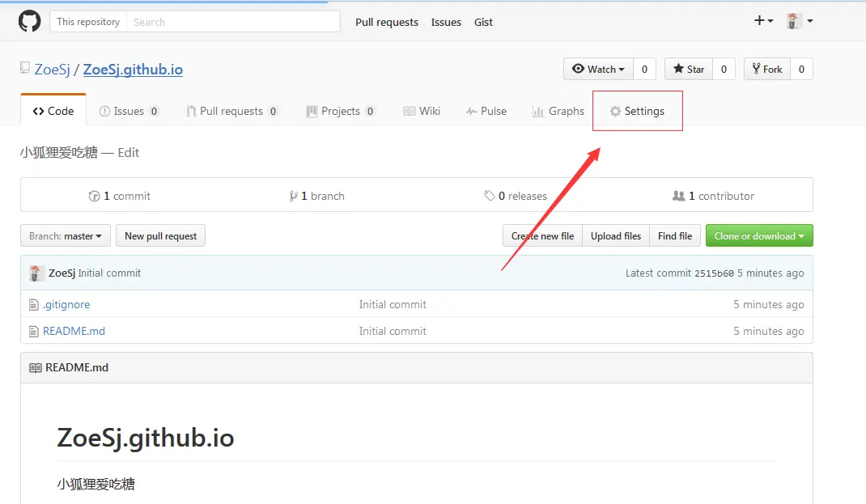Click the README.md file icon in file list
This screenshot has height=504, width=866.
tap(34, 331)
